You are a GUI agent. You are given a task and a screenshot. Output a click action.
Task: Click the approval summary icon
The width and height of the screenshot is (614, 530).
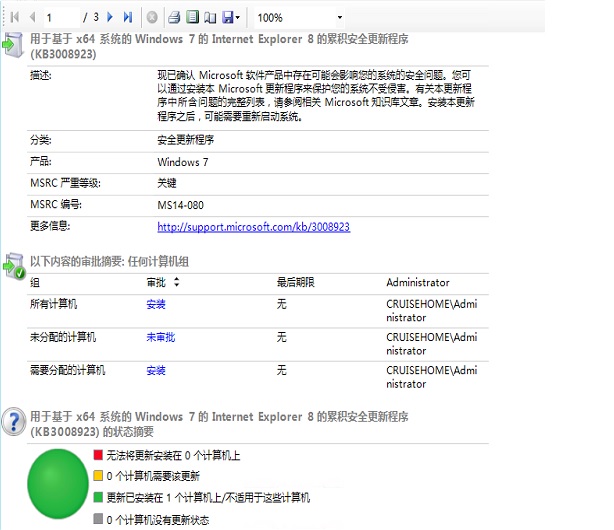(x=14, y=266)
